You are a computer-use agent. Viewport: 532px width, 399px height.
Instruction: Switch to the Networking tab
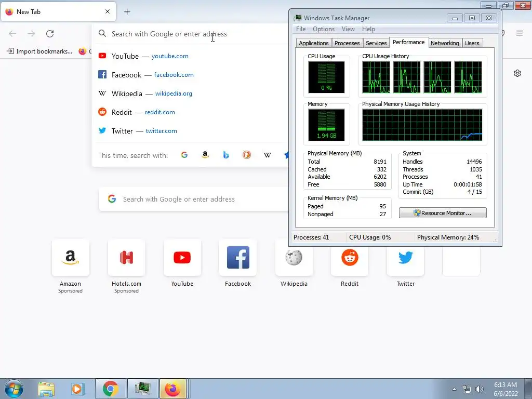(x=445, y=43)
